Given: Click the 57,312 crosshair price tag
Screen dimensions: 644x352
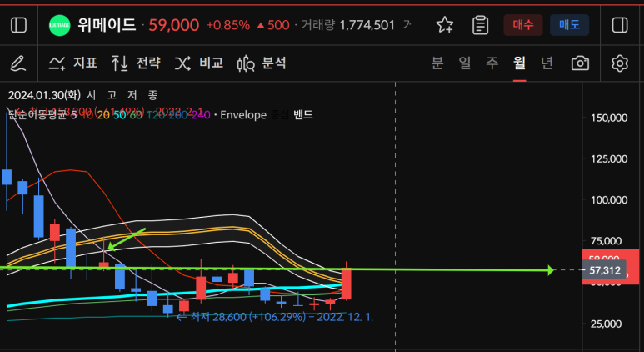Looking at the screenshot, I should pos(604,270).
